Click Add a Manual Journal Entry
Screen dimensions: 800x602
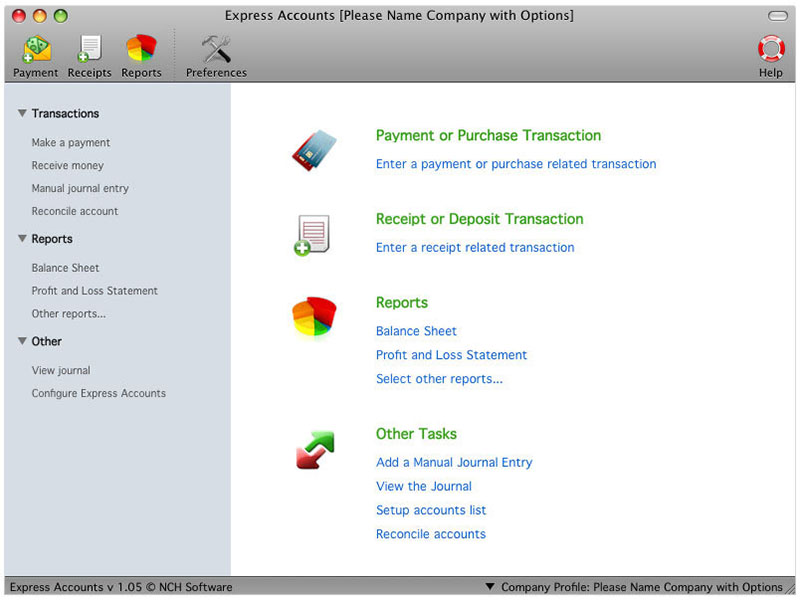[x=454, y=462]
